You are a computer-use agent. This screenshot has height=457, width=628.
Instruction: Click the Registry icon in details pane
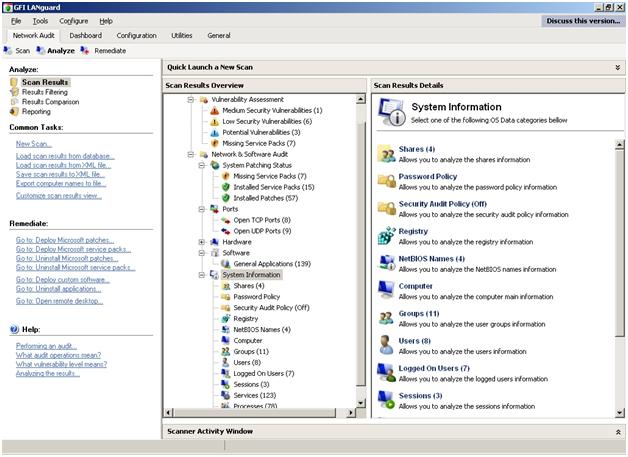(x=386, y=236)
